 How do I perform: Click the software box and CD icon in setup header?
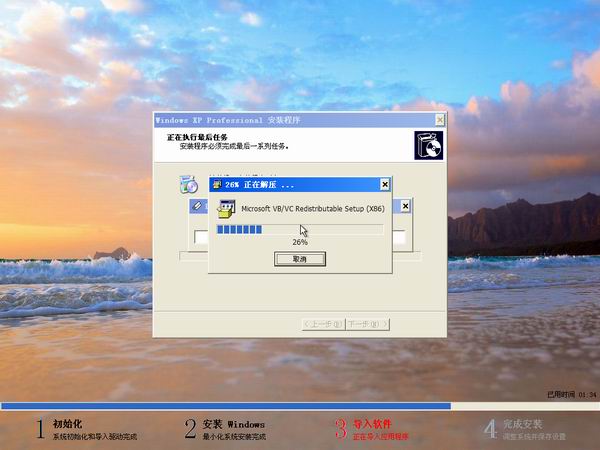429,145
